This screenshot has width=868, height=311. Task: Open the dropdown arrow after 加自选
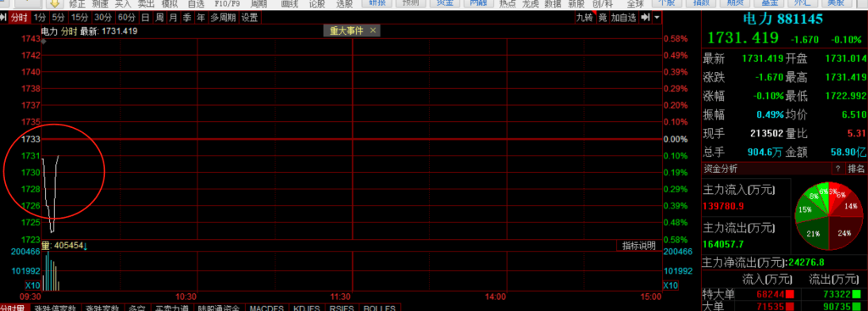[657, 18]
